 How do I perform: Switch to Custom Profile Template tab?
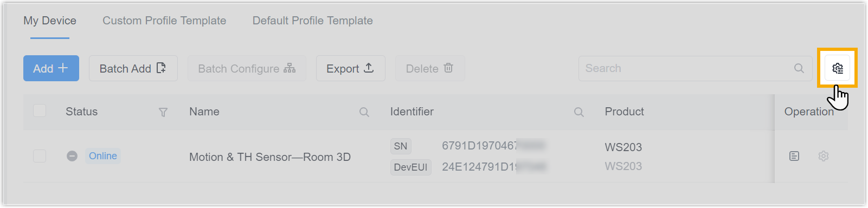pos(164,21)
